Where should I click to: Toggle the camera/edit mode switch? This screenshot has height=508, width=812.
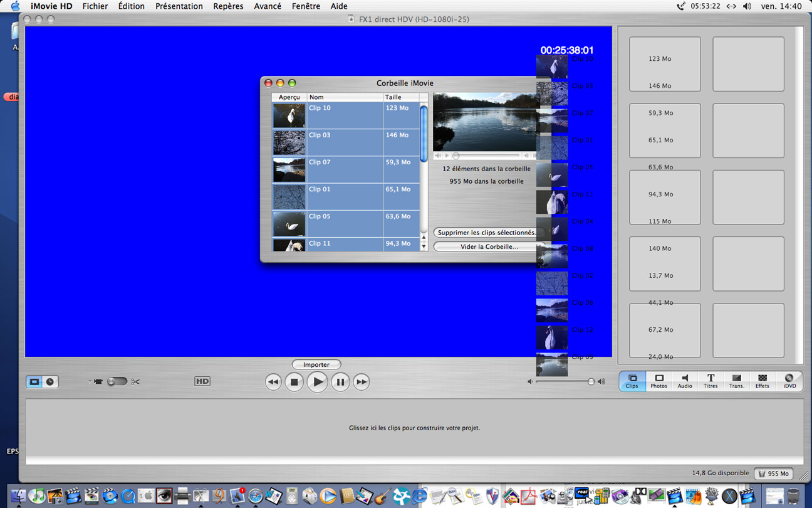[117, 381]
